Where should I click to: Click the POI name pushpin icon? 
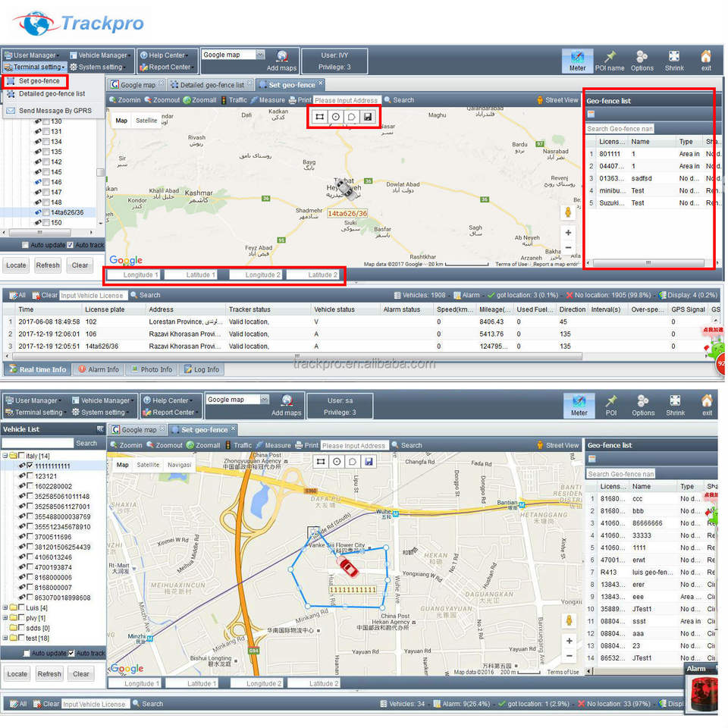point(610,56)
